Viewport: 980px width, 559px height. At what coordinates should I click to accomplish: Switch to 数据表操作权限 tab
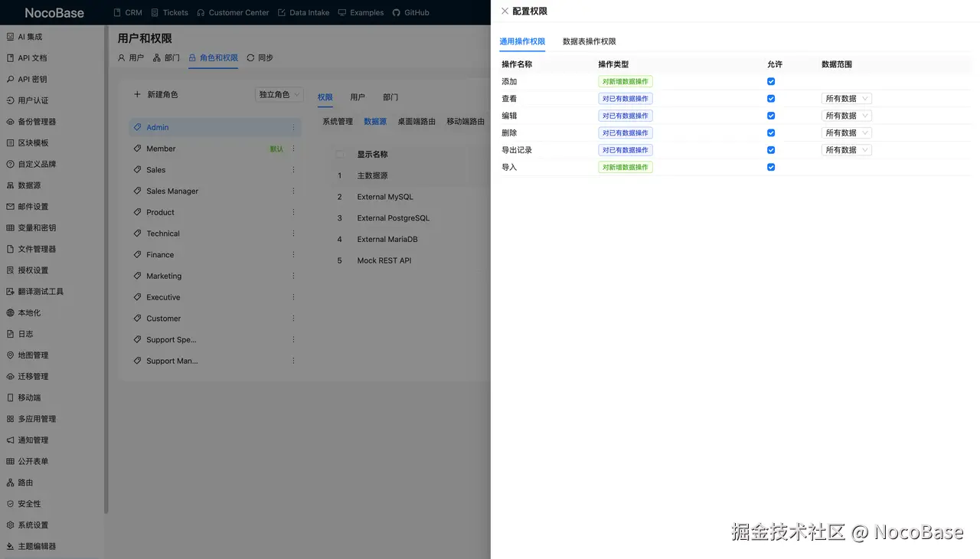[590, 41]
